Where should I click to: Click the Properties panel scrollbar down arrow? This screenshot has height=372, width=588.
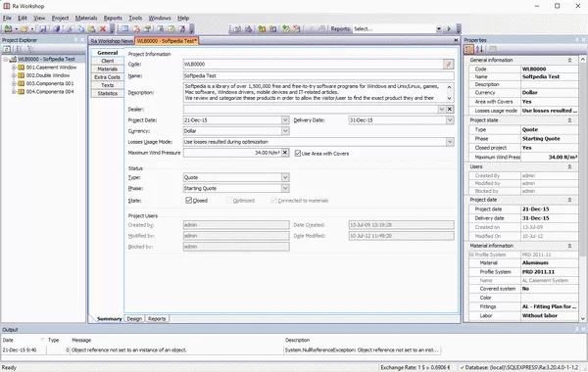(x=583, y=319)
